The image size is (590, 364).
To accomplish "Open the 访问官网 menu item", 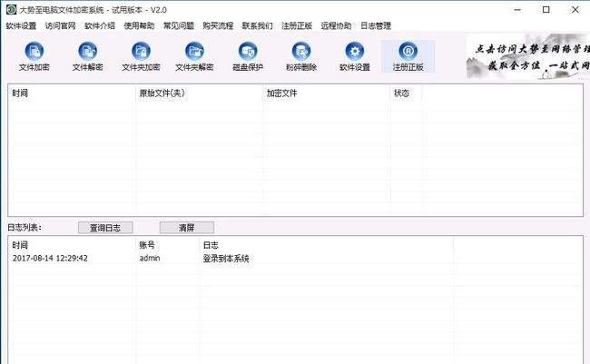I will [x=60, y=25].
